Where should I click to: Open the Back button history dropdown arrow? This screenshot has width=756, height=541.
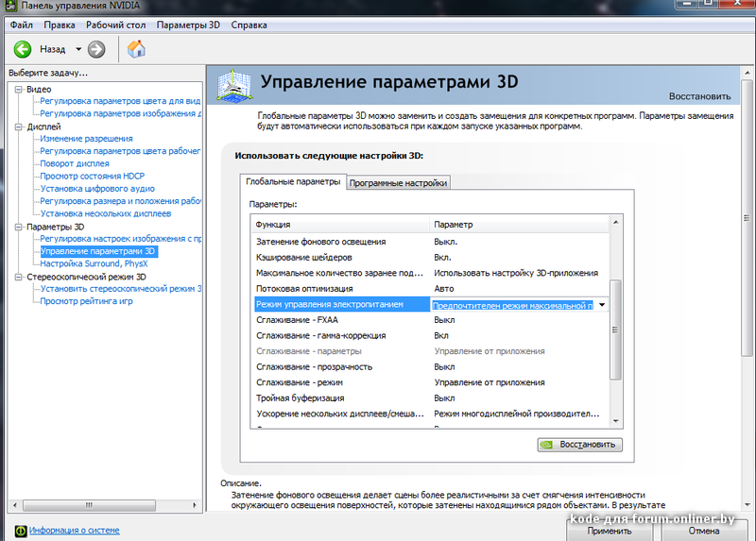(78, 49)
